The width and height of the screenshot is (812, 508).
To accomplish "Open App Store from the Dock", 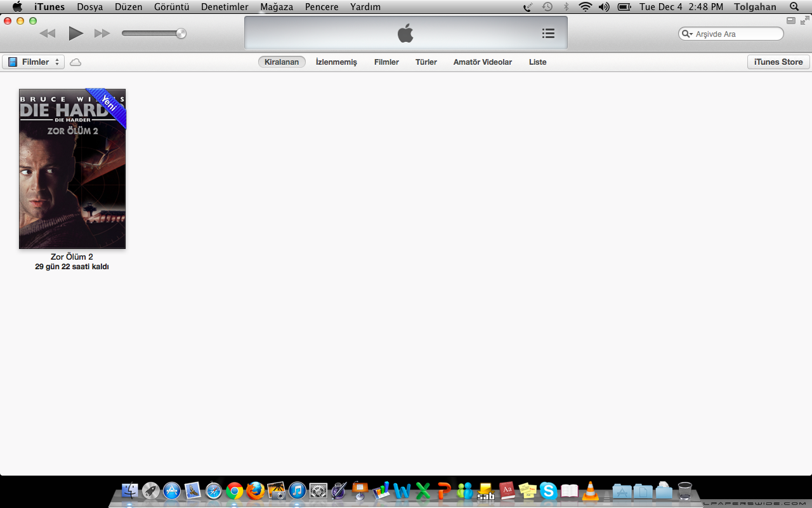I will tap(172, 490).
